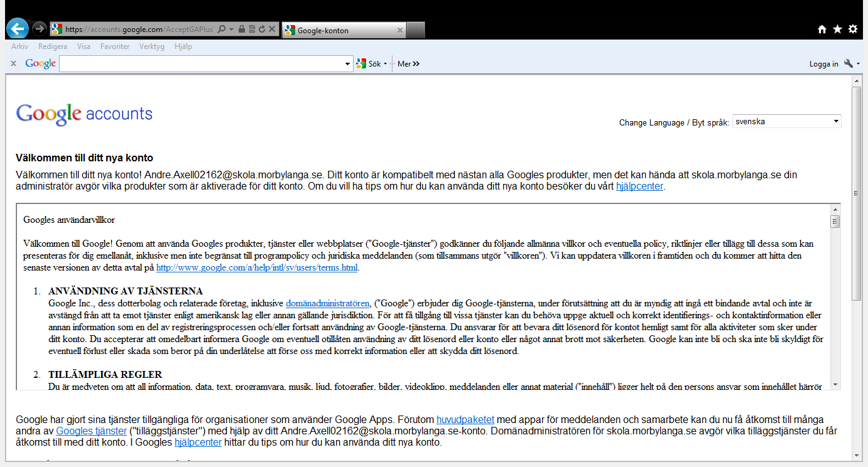Refresh the page with the reload icon
Screen dimensions: 868x467
tap(261, 30)
